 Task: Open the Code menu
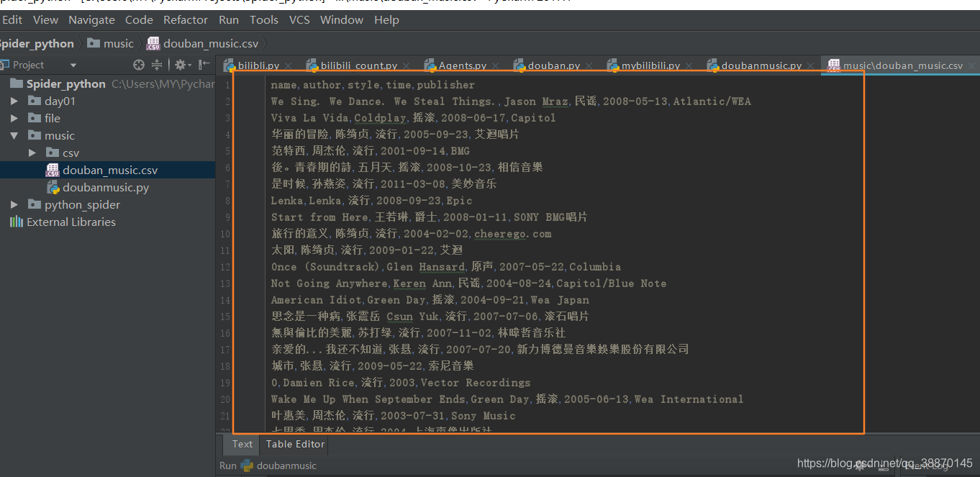139,19
